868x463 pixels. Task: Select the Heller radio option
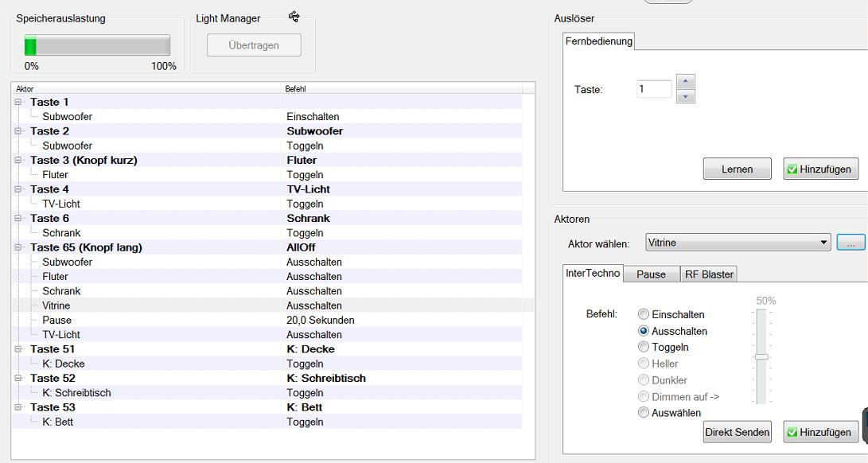pyautogui.click(x=644, y=364)
